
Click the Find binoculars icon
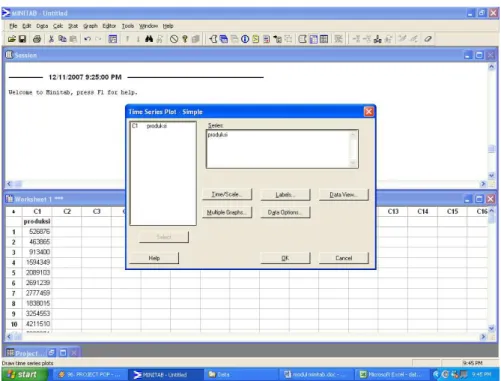coord(149,39)
